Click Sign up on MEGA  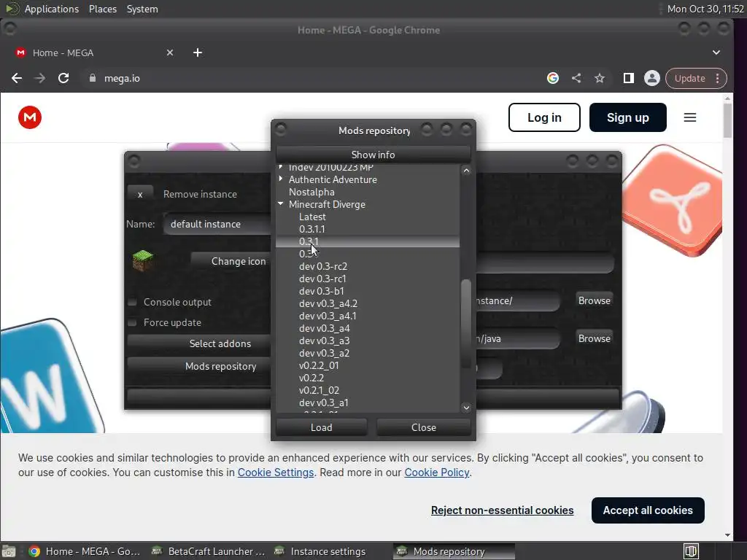pos(628,117)
